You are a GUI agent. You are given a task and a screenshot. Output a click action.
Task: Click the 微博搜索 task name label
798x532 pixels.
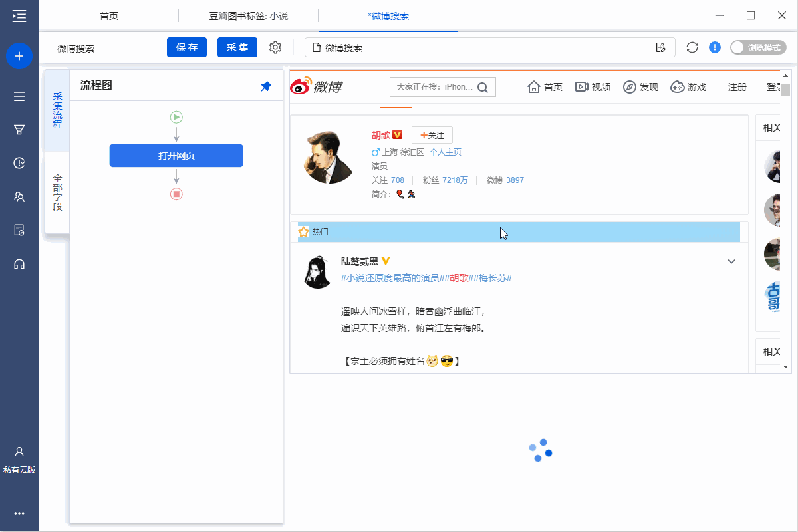[76, 49]
